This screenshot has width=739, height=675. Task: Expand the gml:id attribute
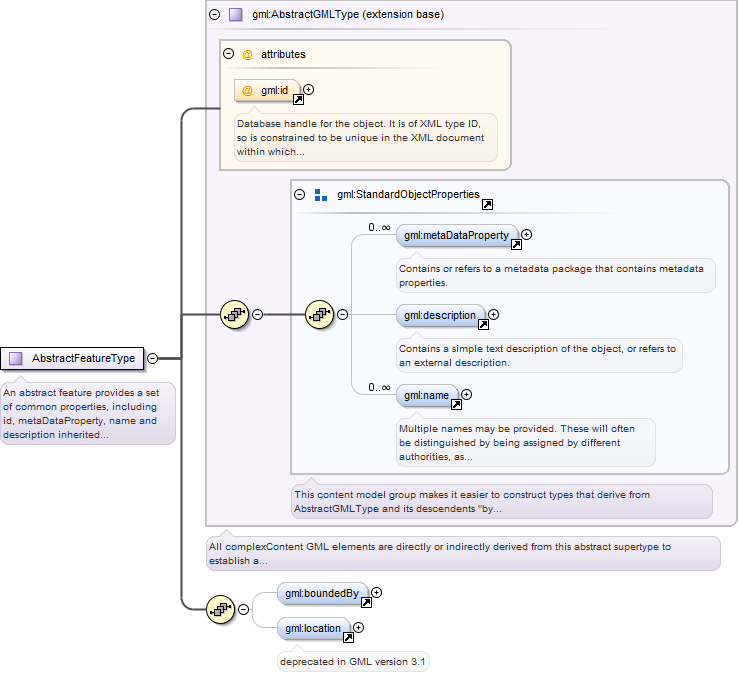(x=309, y=90)
